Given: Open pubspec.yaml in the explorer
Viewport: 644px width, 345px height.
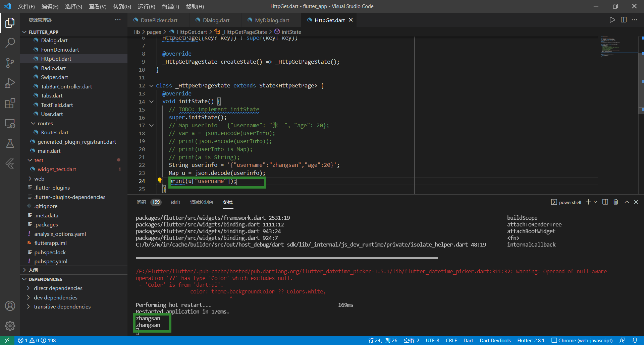Looking at the screenshot, I should tap(51, 262).
